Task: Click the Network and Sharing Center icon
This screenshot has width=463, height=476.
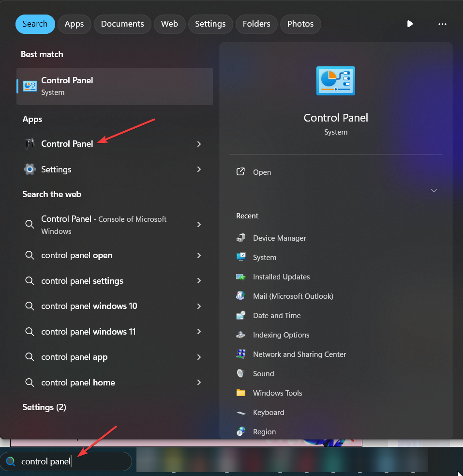Action: click(x=241, y=354)
